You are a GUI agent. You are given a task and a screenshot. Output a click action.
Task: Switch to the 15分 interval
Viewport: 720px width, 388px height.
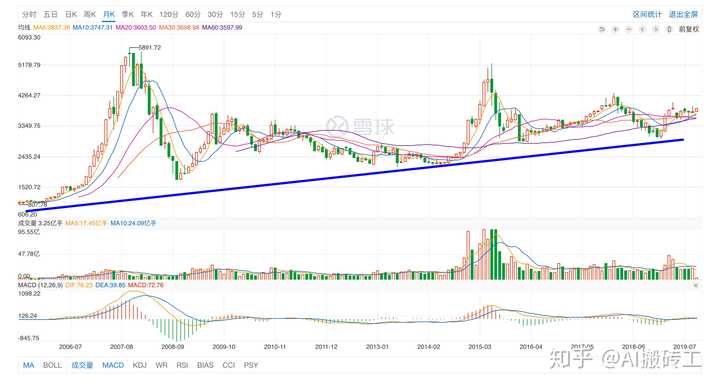[237, 14]
